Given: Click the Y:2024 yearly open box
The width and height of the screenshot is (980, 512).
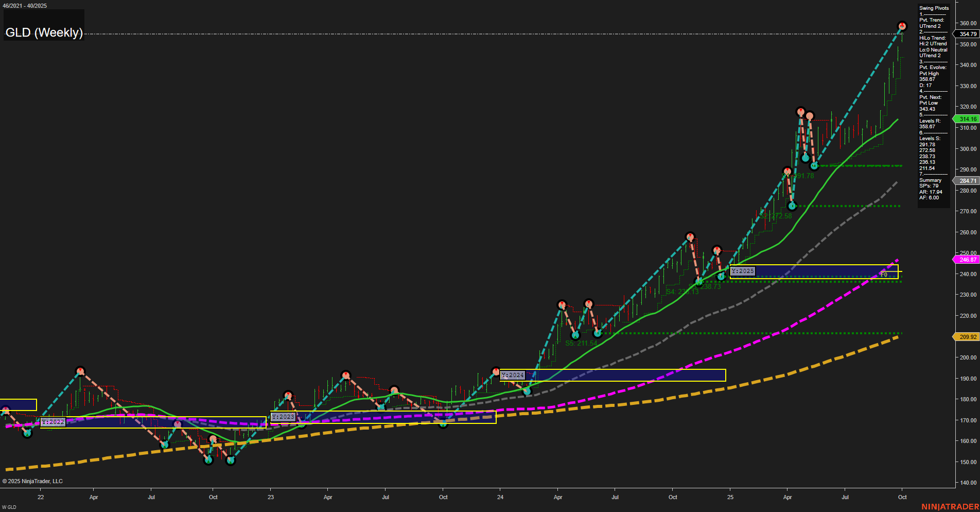Looking at the screenshot, I should (513, 375).
